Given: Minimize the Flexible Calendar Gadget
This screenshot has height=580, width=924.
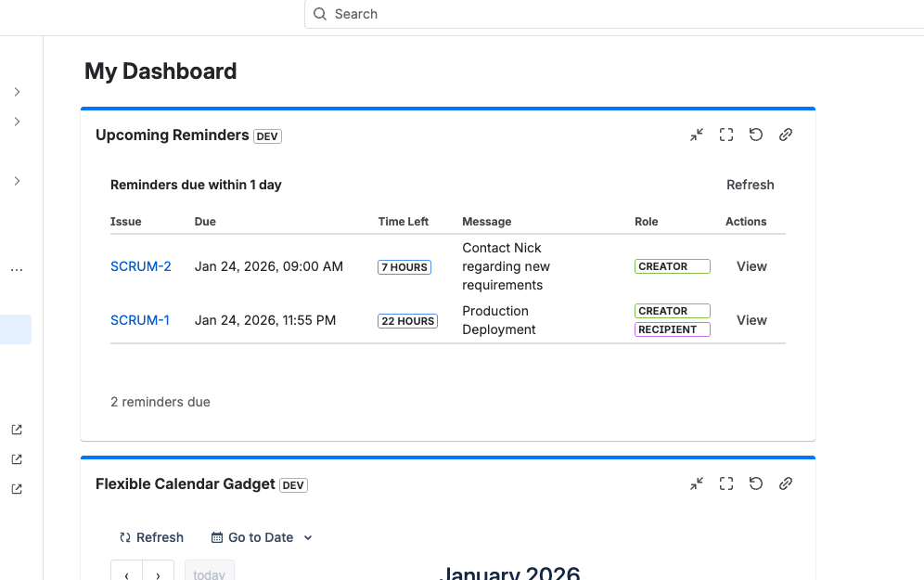Looking at the screenshot, I should [697, 483].
